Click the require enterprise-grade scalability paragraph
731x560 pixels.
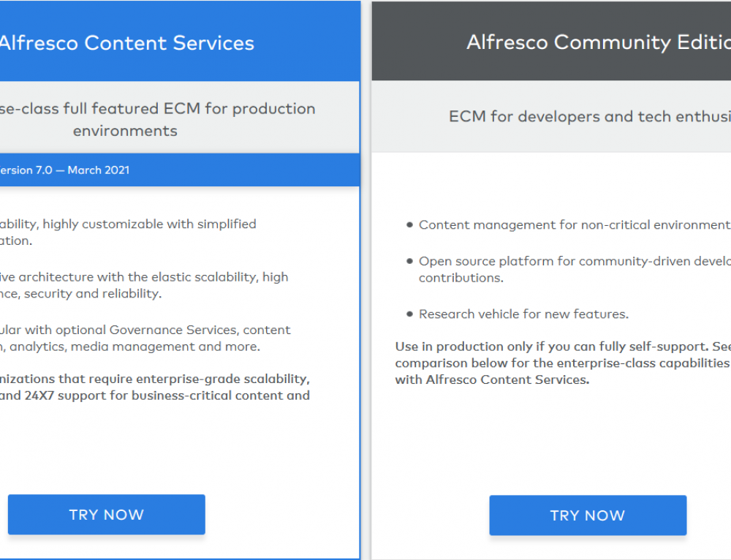(x=154, y=379)
